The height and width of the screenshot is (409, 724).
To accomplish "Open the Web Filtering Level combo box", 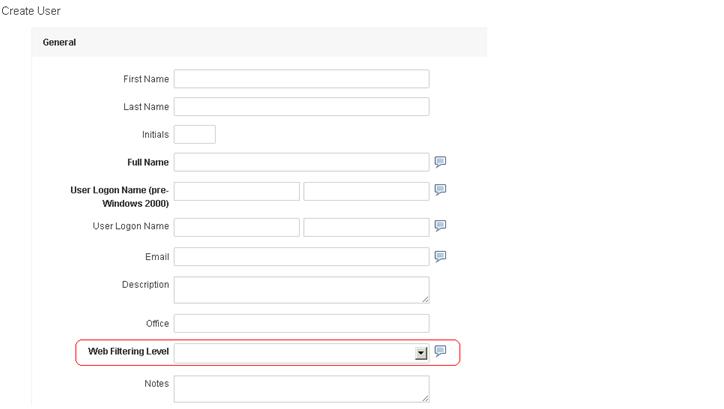I will pos(302,353).
